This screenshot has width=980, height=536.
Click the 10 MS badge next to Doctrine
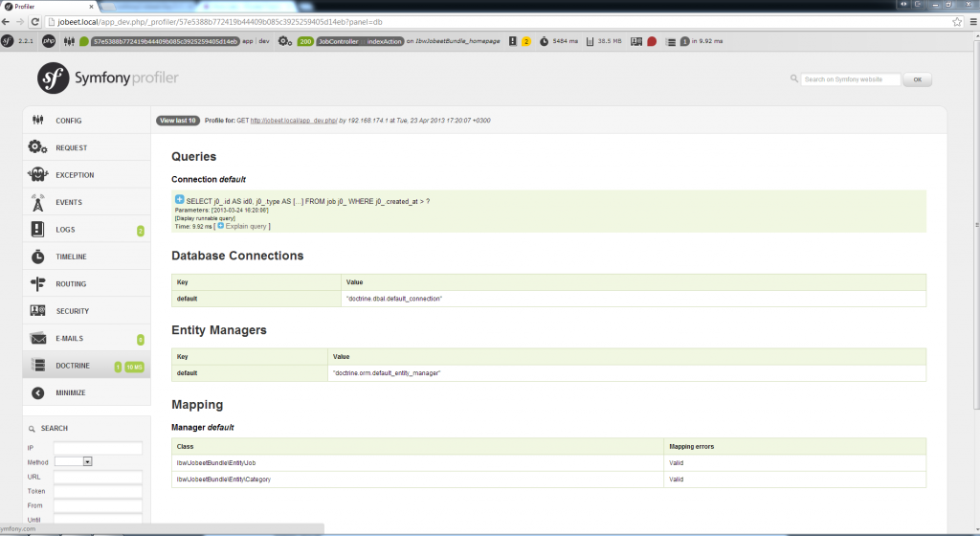(134, 367)
